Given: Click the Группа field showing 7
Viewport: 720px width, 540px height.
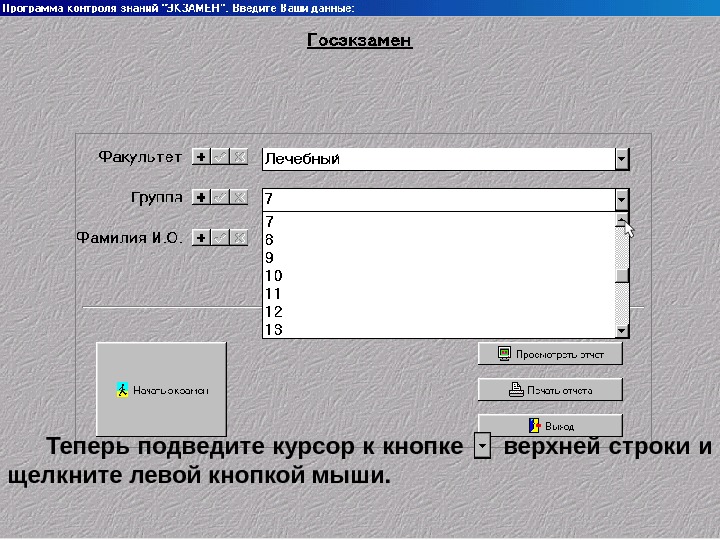Looking at the screenshot, I should tap(439, 200).
